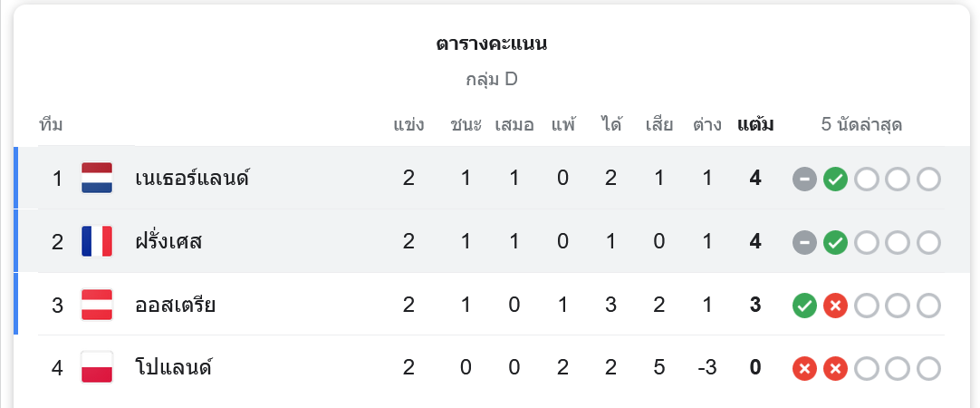Image resolution: width=980 pixels, height=408 pixels.
Task: Select the โปแลนด์ team name
Action: pyautogui.click(x=173, y=368)
